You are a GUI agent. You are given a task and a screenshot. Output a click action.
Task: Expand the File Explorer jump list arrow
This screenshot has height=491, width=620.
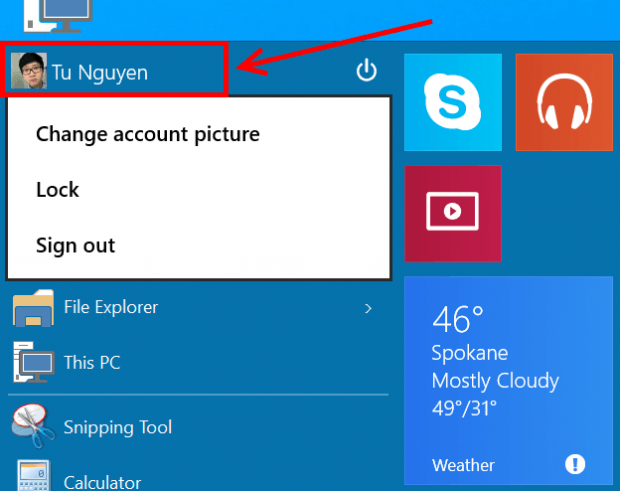point(368,308)
